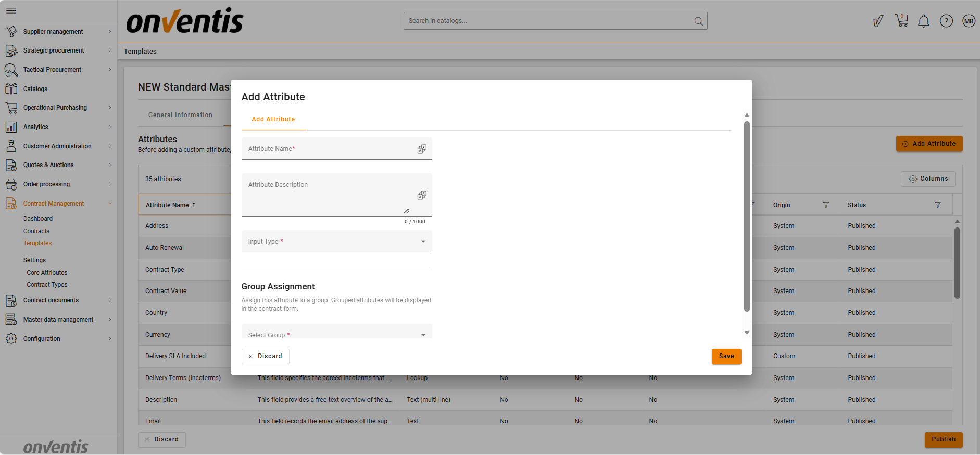Click the help question mark icon
Viewport: 980px width, 455px height.
pyautogui.click(x=946, y=21)
